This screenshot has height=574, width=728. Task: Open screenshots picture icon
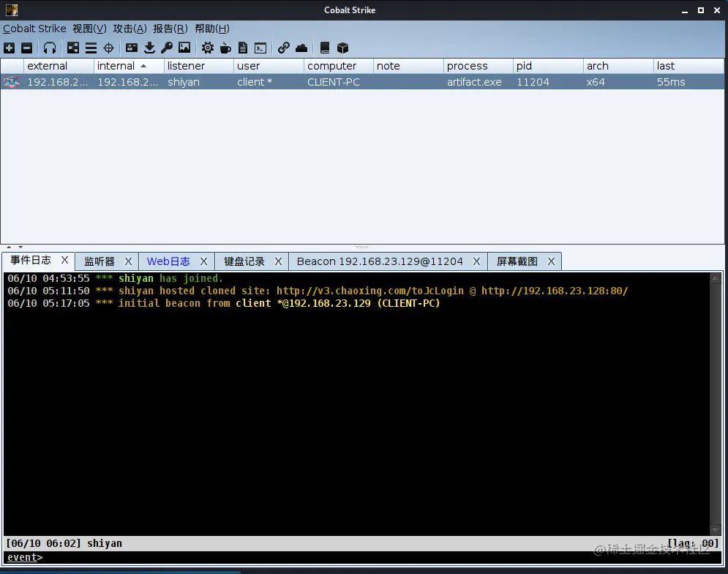(x=184, y=48)
